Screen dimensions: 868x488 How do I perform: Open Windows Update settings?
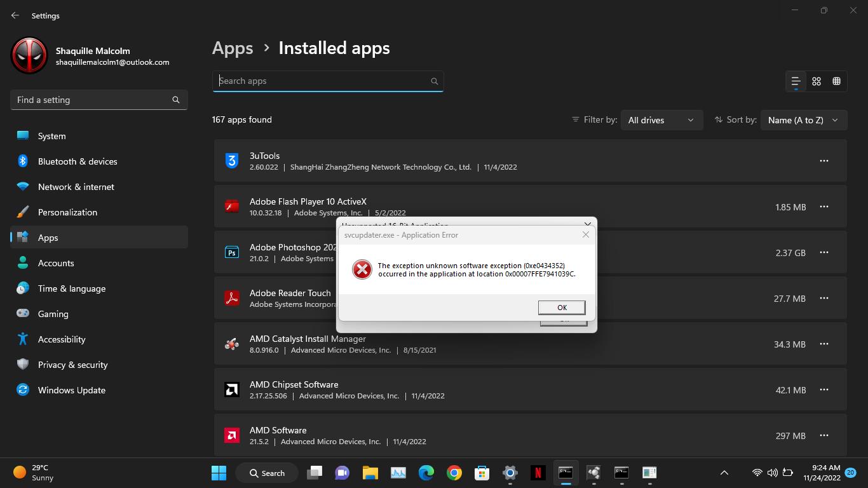point(71,390)
